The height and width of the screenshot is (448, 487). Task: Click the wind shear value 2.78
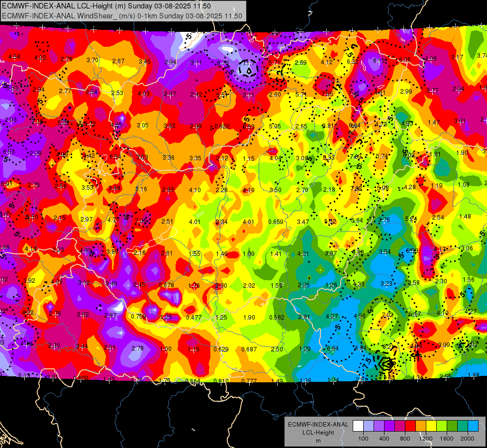coord(138,348)
